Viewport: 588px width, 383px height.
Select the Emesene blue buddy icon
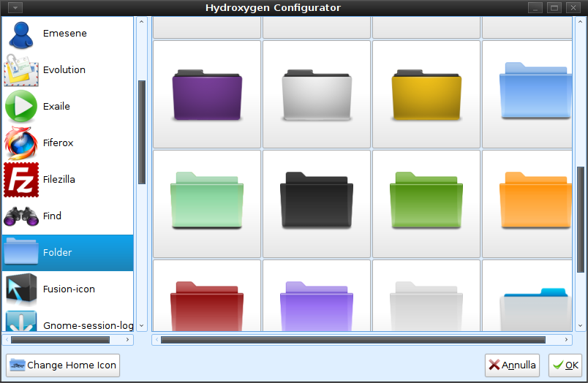click(21, 34)
